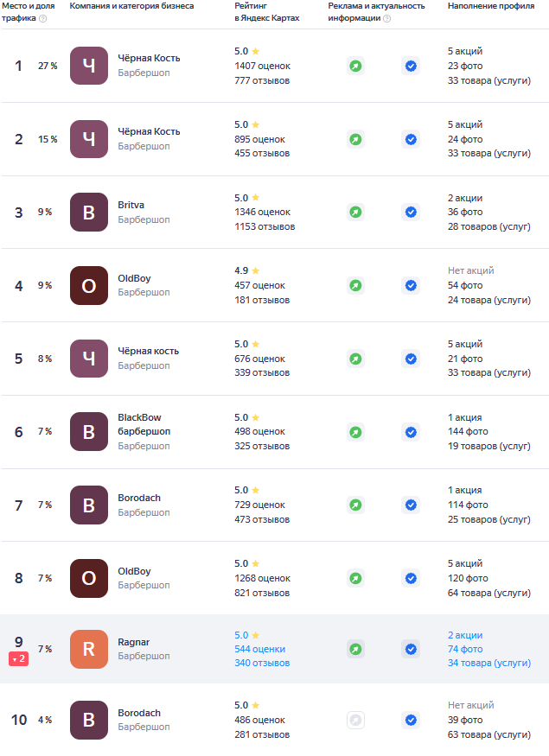Click the help icon next to 'Место и доля трафика'
Screen dimensions: 549x756
point(43,18)
